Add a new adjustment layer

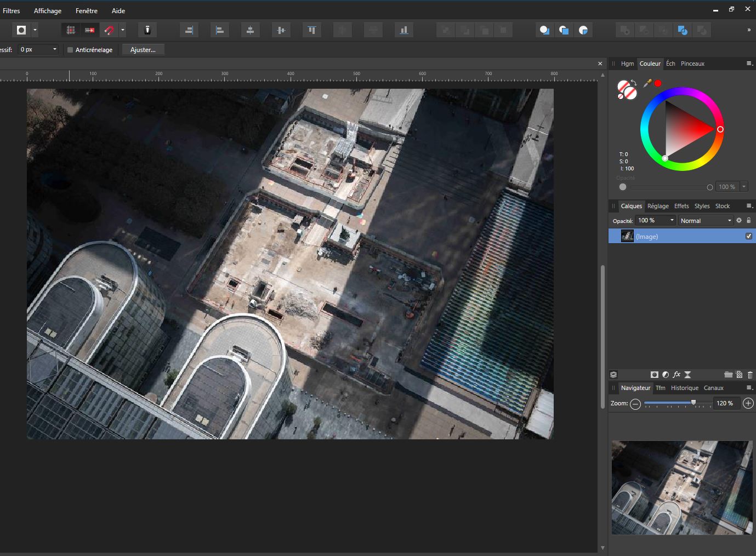click(x=666, y=375)
